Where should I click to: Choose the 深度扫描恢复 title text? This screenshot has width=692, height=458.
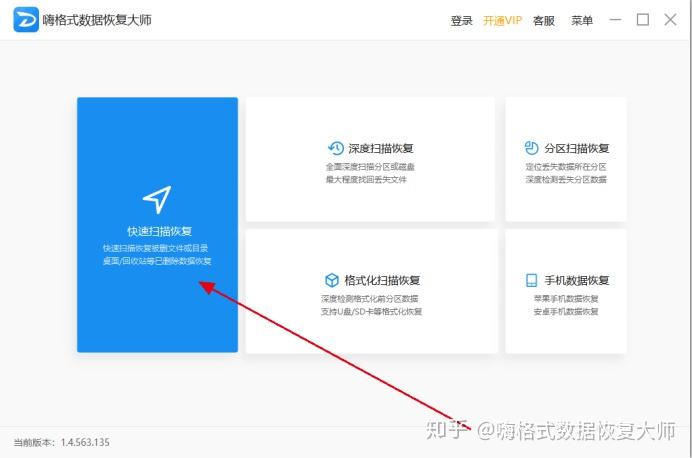(x=381, y=149)
